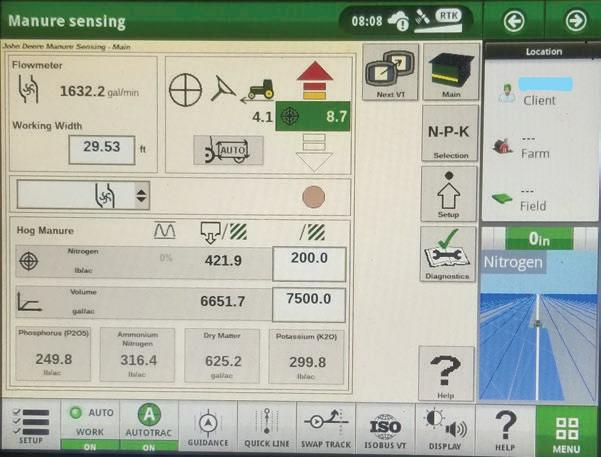Screen dimensions: 601x457
Task: Click the tractor speed icon
Action: (258, 91)
